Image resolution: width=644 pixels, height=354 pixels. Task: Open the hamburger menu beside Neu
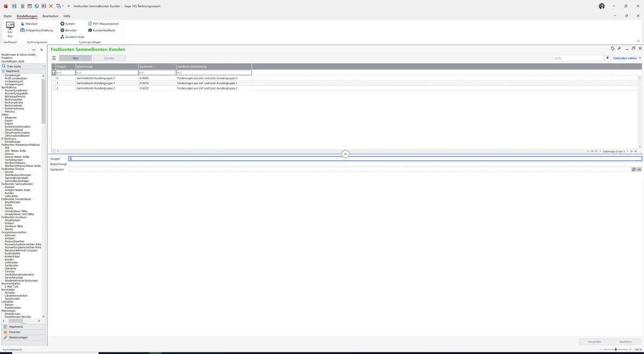pyautogui.click(x=54, y=58)
